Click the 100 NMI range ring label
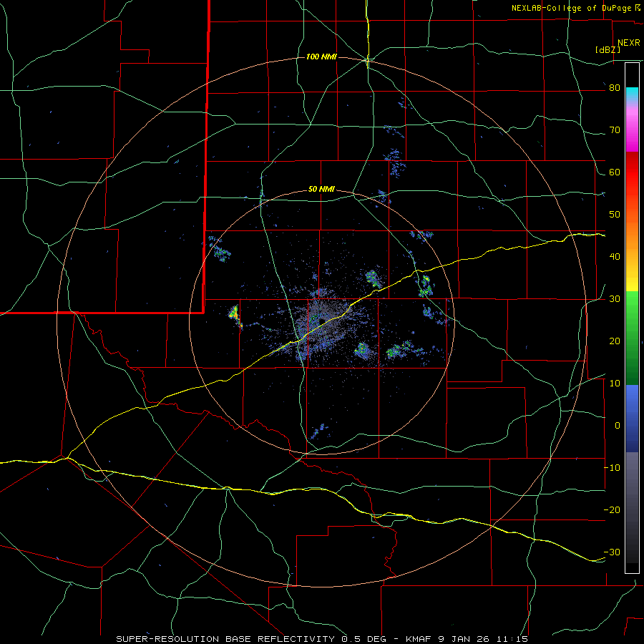The image size is (644, 644). click(x=321, y=57)
